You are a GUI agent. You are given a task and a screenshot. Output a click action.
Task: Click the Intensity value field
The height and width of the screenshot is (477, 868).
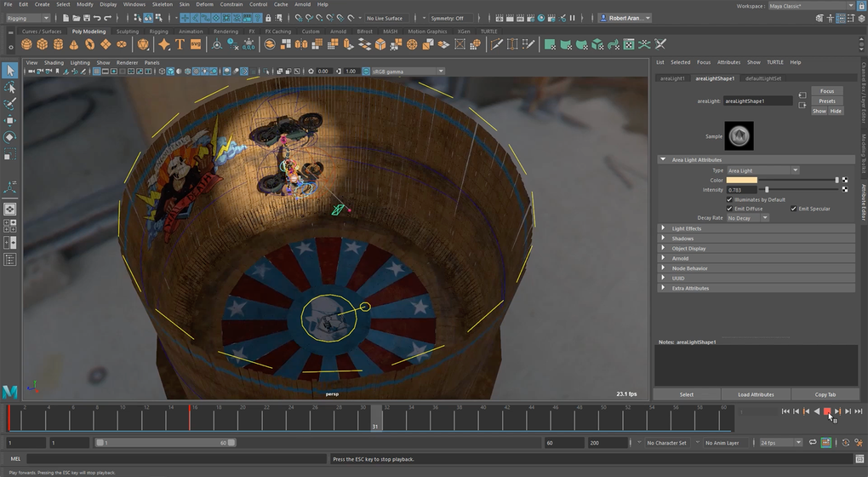tap(742, 190)
